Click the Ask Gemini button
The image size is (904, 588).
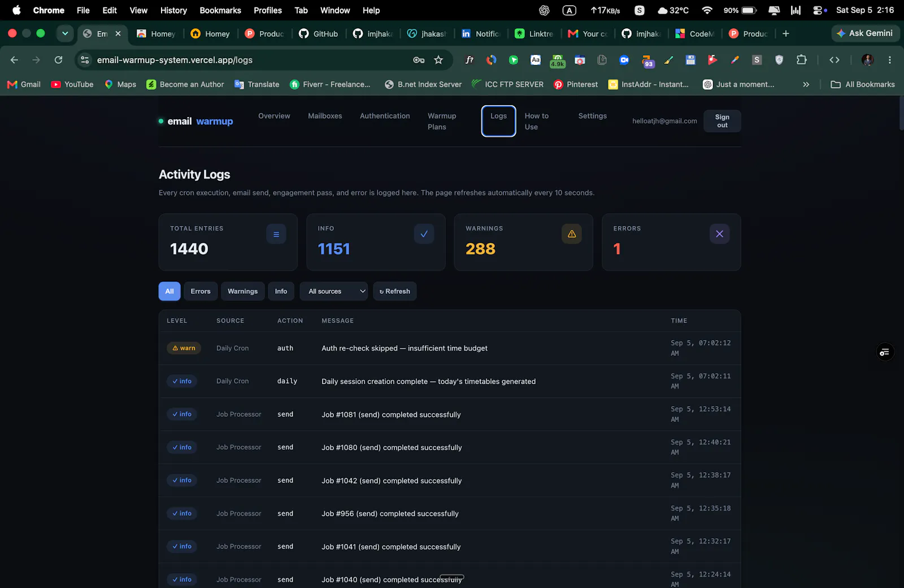coord(866,33)
